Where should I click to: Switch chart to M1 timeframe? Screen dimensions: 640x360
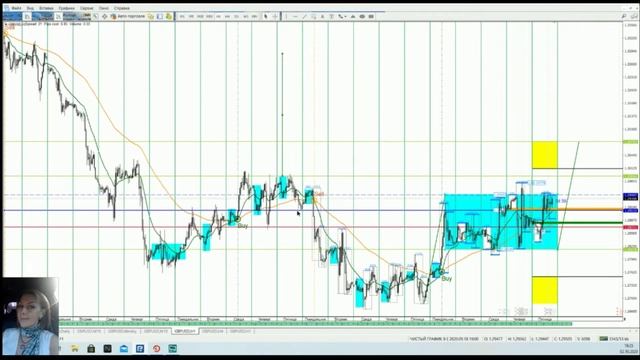pos(182,16)
